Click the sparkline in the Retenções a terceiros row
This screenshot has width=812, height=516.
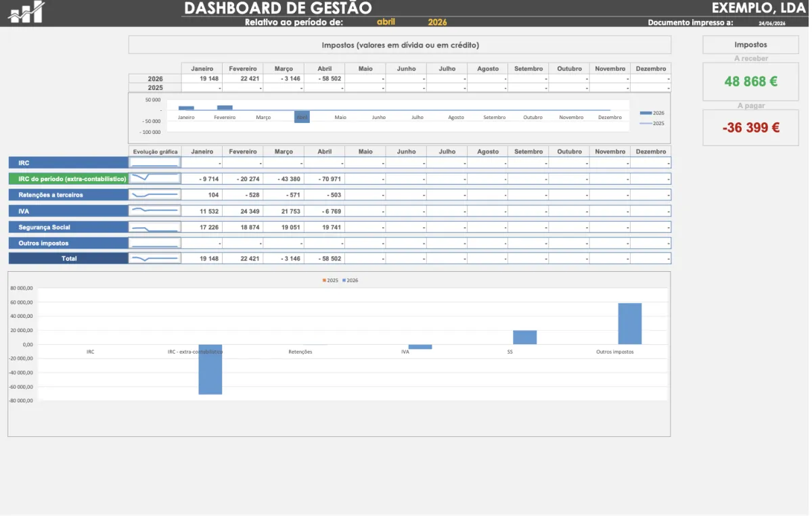click(x=155, y=195)
